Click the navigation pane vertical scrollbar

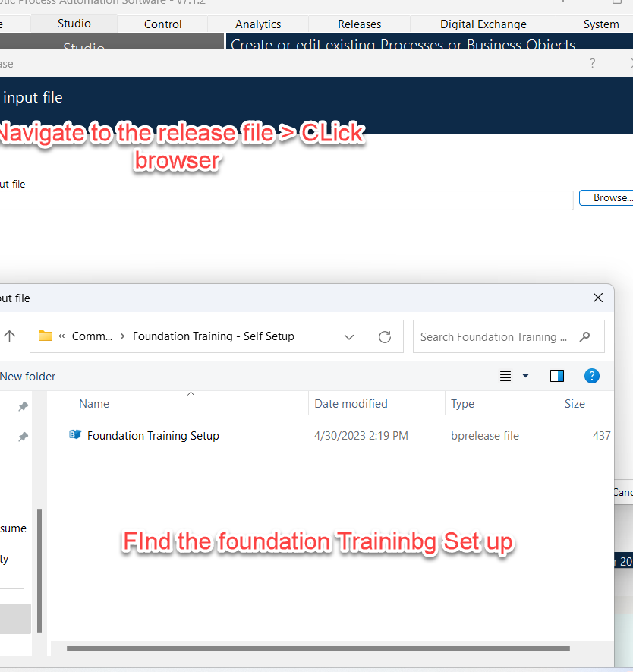click(x=39, y=570)
